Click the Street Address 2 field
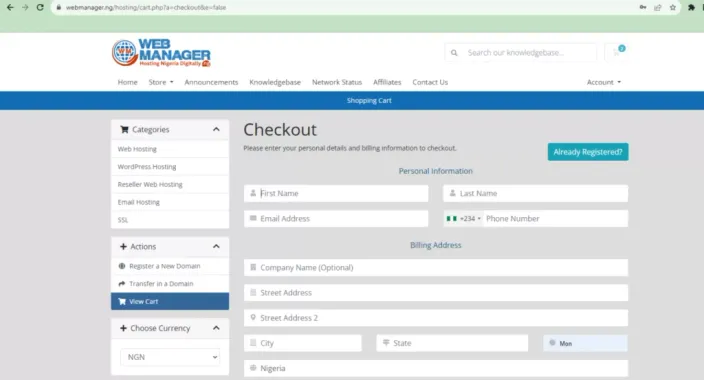Image resolution: width=704 pixels, height=380 pixels. pos(436,318)
